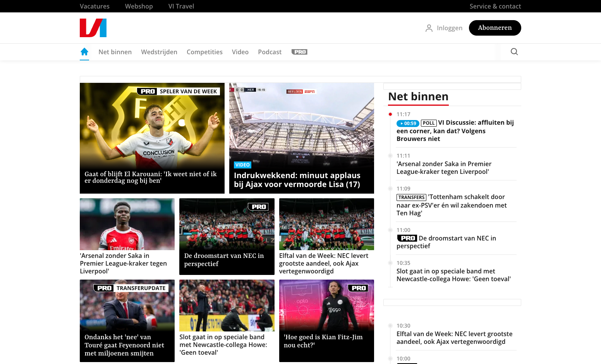Open Wedstrijden menu item

click(x=159, y=52)
